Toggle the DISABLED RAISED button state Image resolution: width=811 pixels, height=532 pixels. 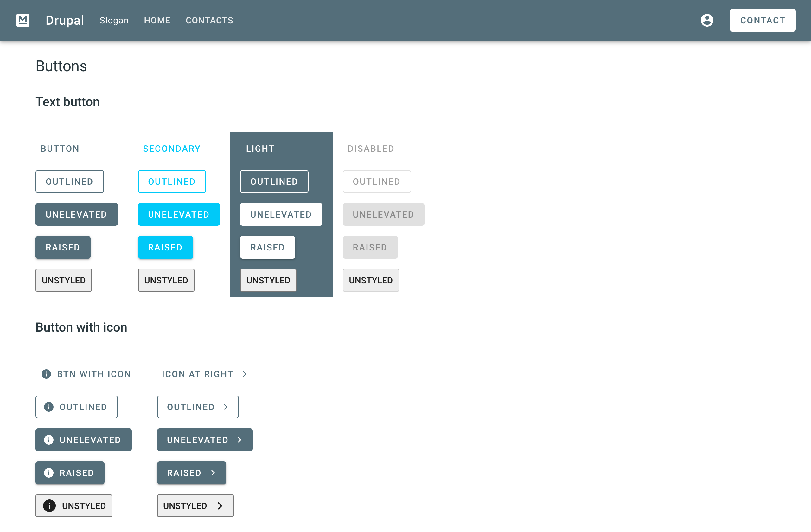[370, 247]
